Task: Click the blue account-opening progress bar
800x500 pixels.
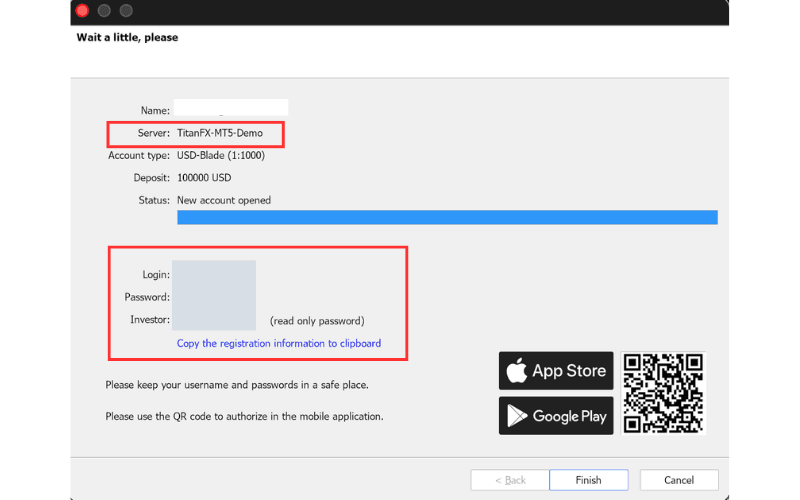Action: click(447, 217)
